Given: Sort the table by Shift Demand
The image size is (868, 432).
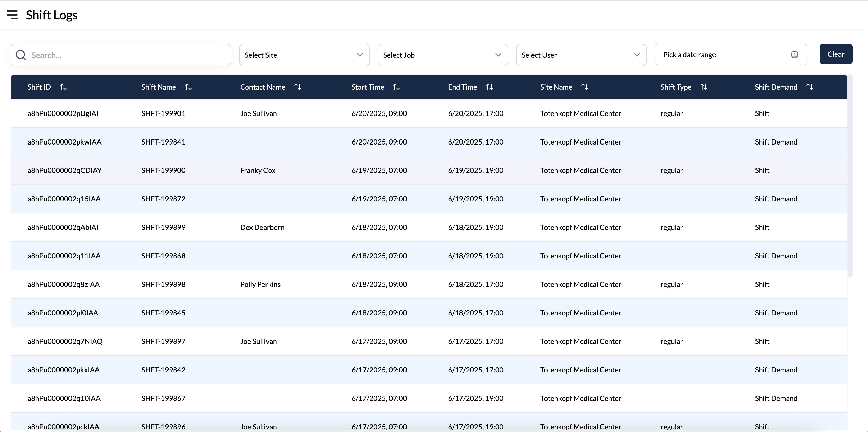Looking at the screenshot, I should point(810,87).
